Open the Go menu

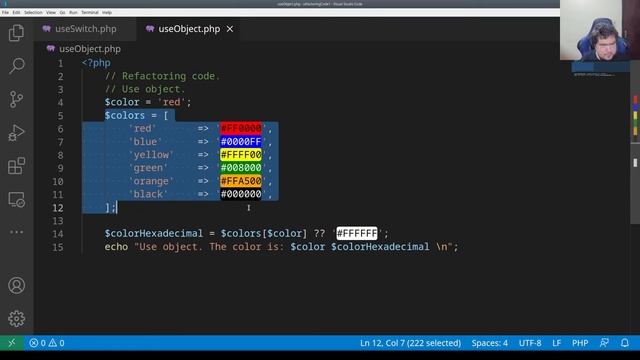point(62,13)
